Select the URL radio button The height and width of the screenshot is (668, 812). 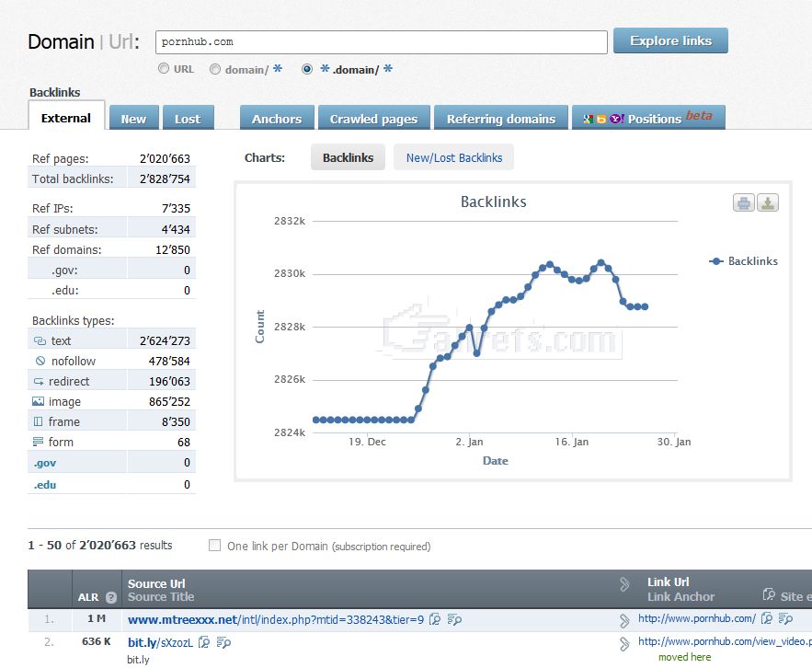tap(164, 68)
